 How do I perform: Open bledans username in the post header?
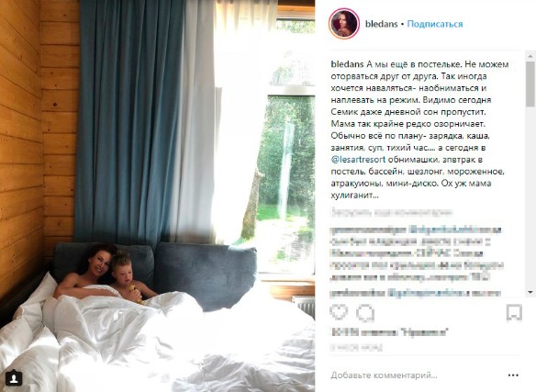(382, 24)
